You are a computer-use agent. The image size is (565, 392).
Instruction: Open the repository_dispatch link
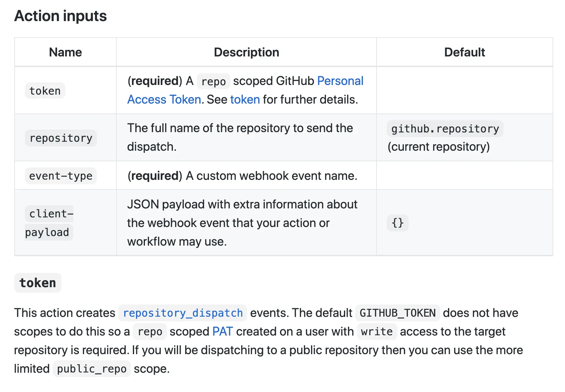(183, 313)
